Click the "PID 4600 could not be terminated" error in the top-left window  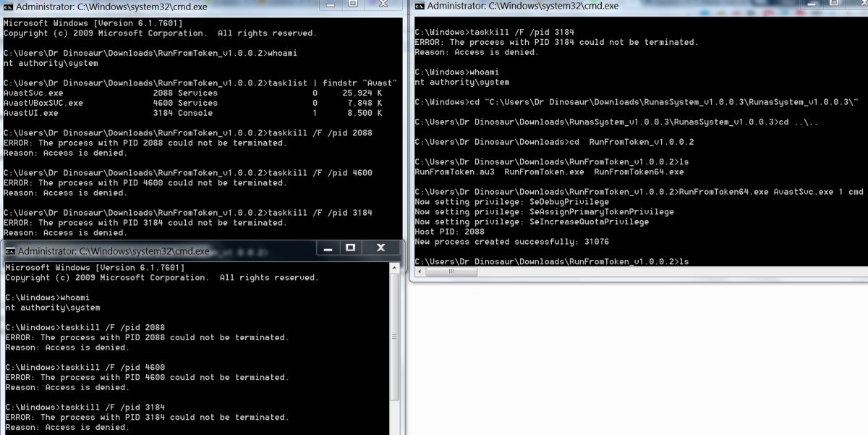coord(145,183)
